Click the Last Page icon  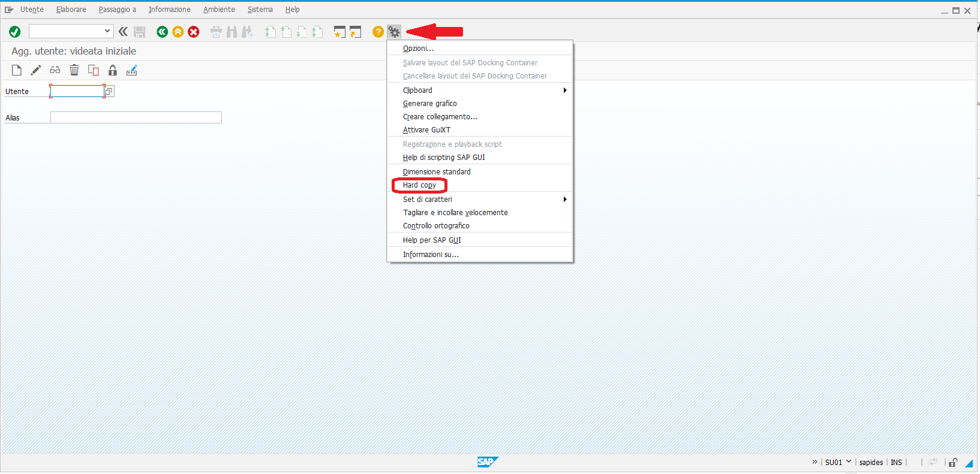tap(317, 32)
